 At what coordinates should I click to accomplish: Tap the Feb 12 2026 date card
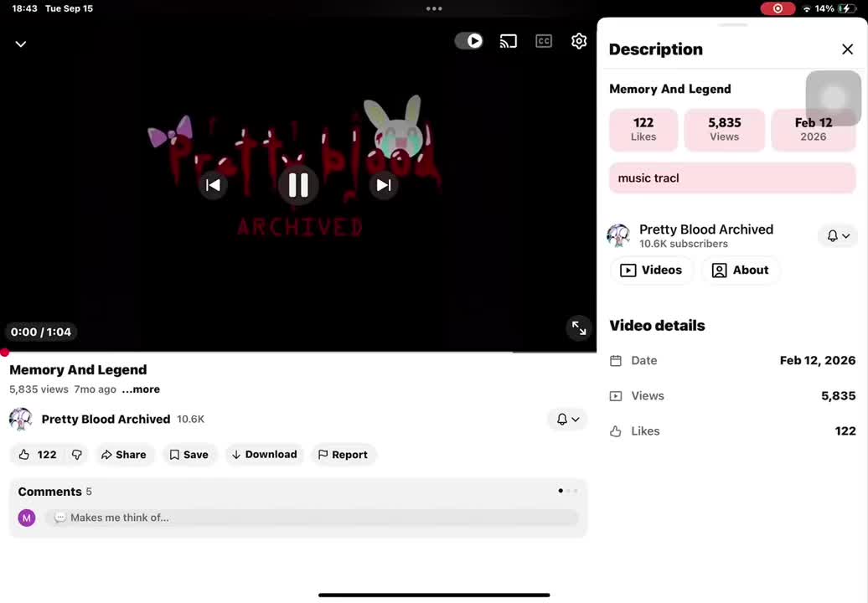814,130
